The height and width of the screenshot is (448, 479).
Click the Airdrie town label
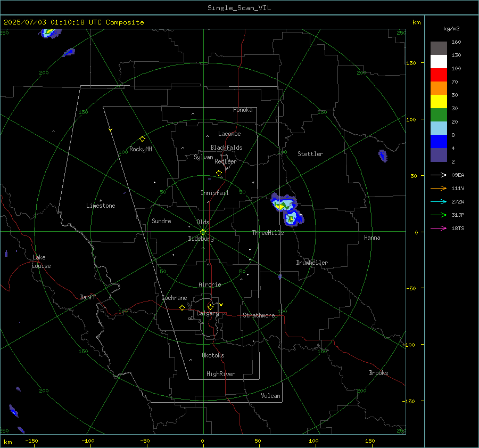tap(210, 284)
